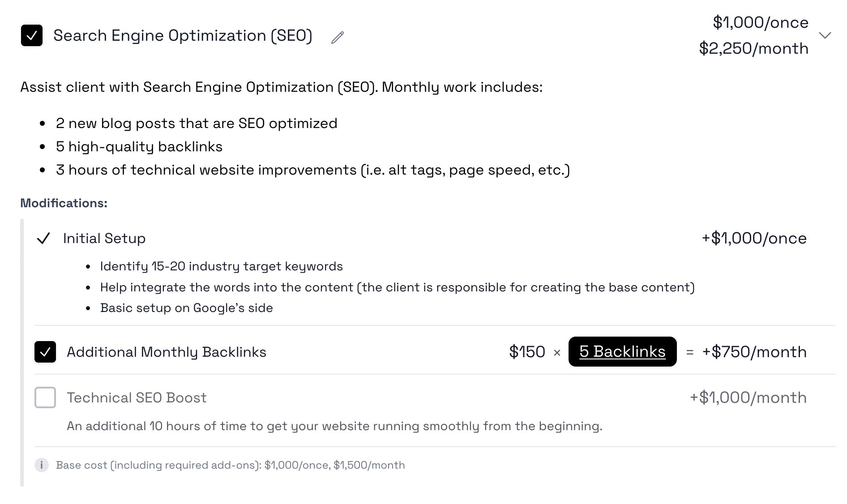Viewport: 847px width, 504px height.
Task: Disable the Search Engine Optimization service checkbox
Action: tap(31, 35)
